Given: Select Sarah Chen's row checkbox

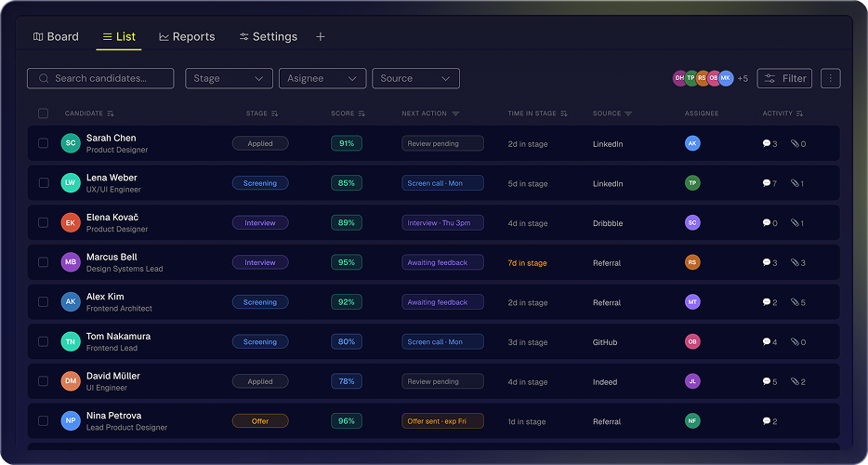Looking at the screenshot, I should click(x=43, y=143).
